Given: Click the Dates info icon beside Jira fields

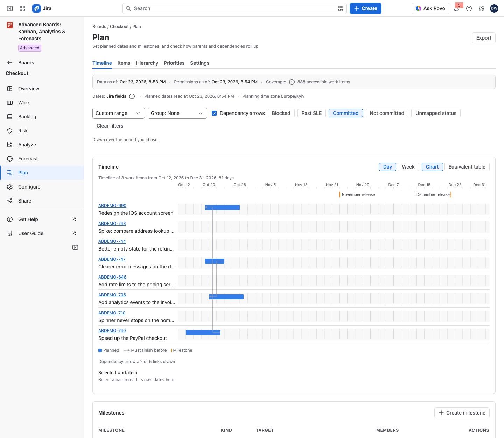Looking at the screenshot, I should 132,96.
